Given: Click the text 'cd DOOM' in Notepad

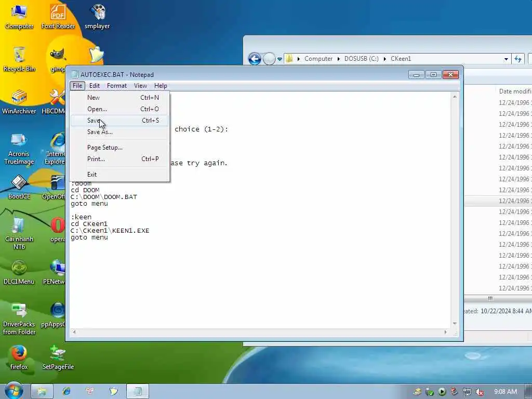Looking at the screenshot, I should 85,190.
